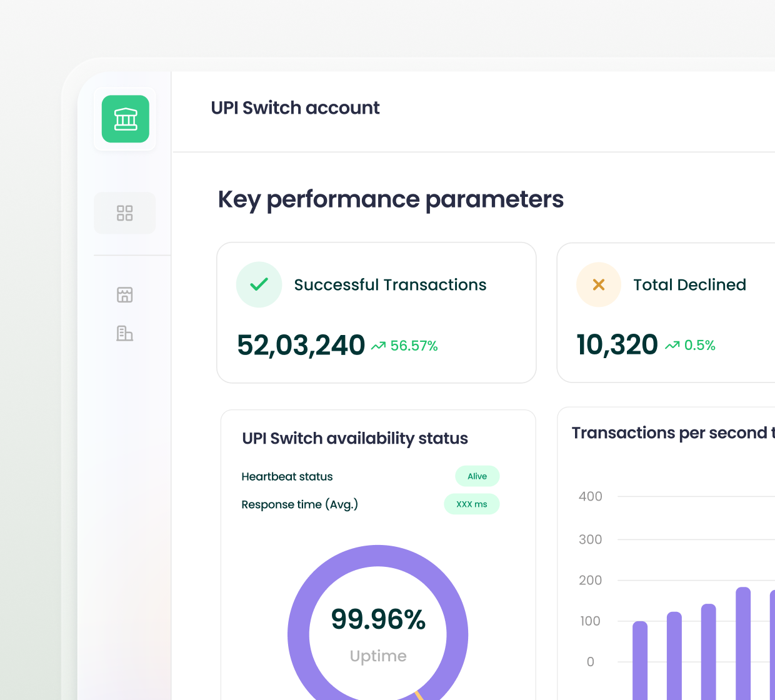The width and height of the screenshot is (775, 700).
Task: Click the 100 axis label
Action: coord(590,621)
